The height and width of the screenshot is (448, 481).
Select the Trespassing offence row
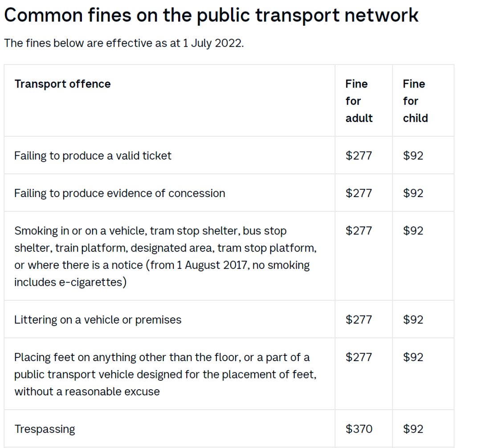coord(229,429)
